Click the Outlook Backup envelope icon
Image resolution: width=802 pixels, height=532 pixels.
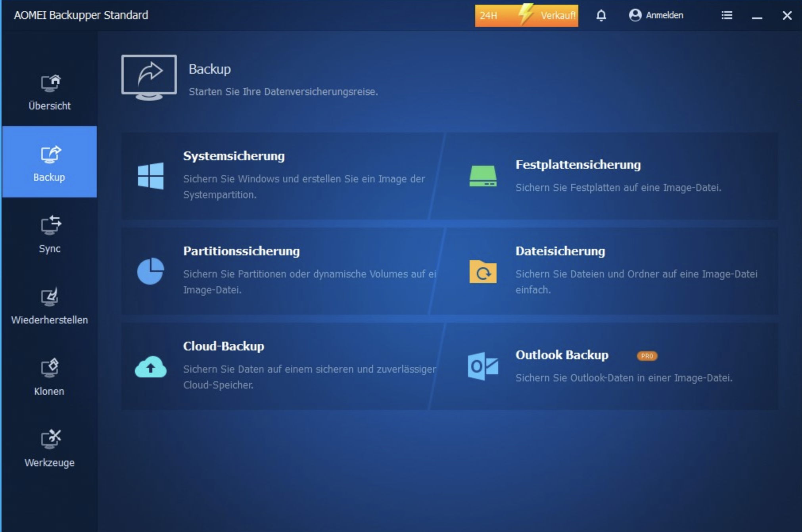tap(483, 366)
